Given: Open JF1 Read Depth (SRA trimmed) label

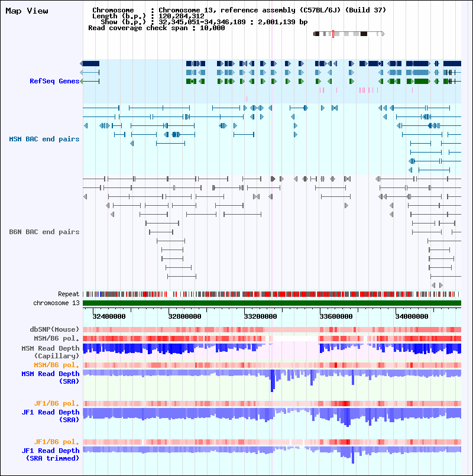Looking at the screenshot, I should coord(50,455).
